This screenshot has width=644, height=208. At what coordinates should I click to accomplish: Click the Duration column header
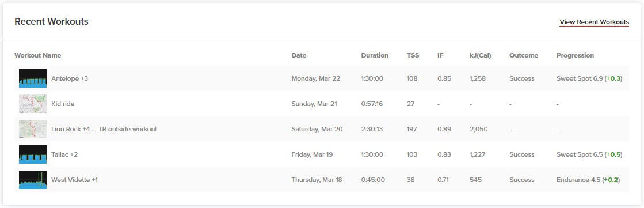375,55
